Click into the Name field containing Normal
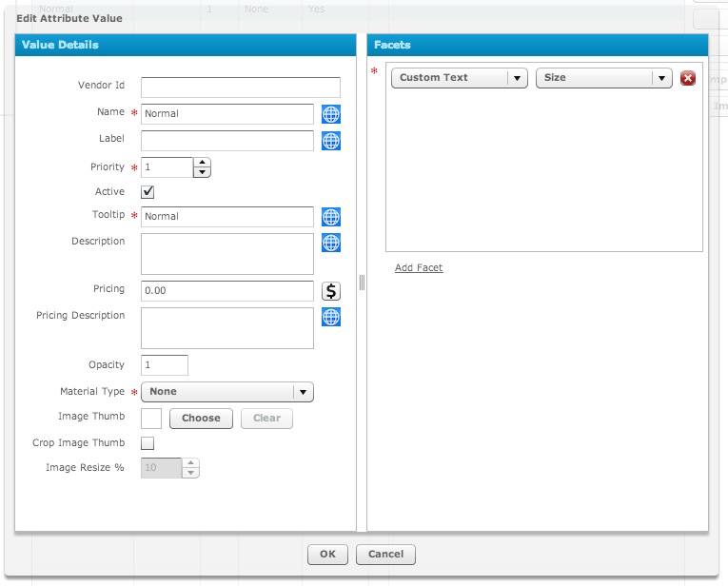Screen dimensions: 728x586 pos(227,114)
